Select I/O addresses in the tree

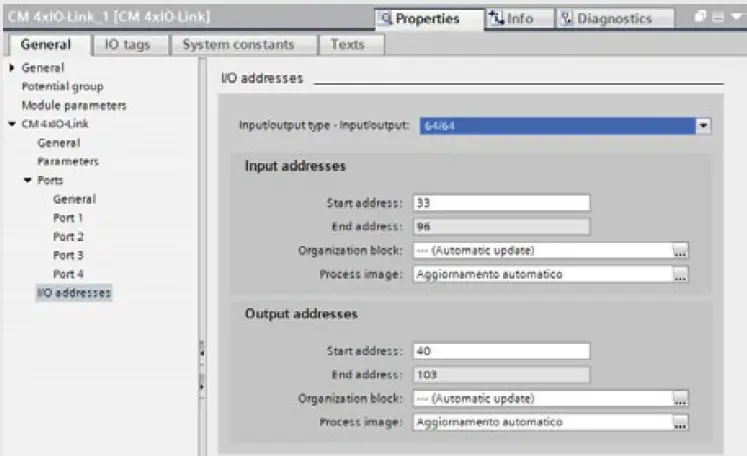pyautogui.click(x=74, y=293)
